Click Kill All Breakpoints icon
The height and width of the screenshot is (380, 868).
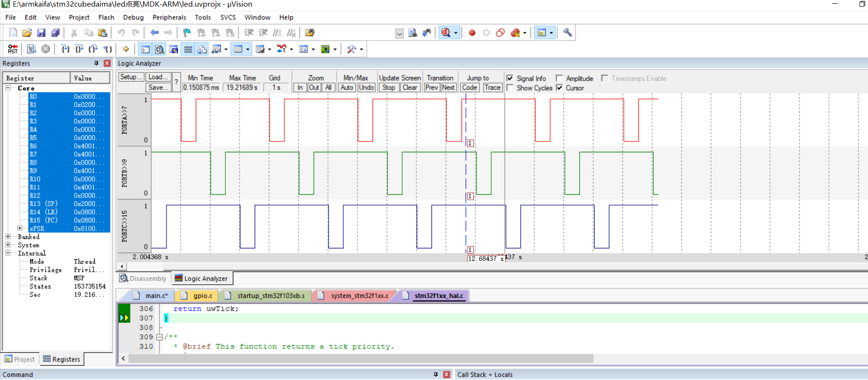(515, 33)
